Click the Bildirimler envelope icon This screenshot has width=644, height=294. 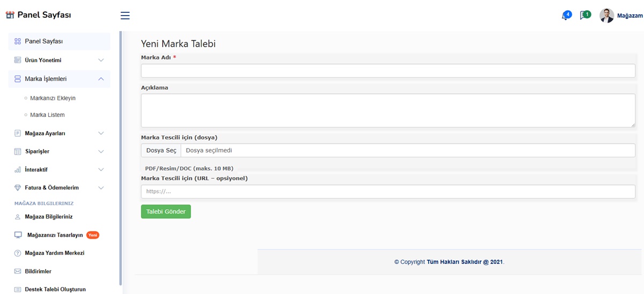18,271
